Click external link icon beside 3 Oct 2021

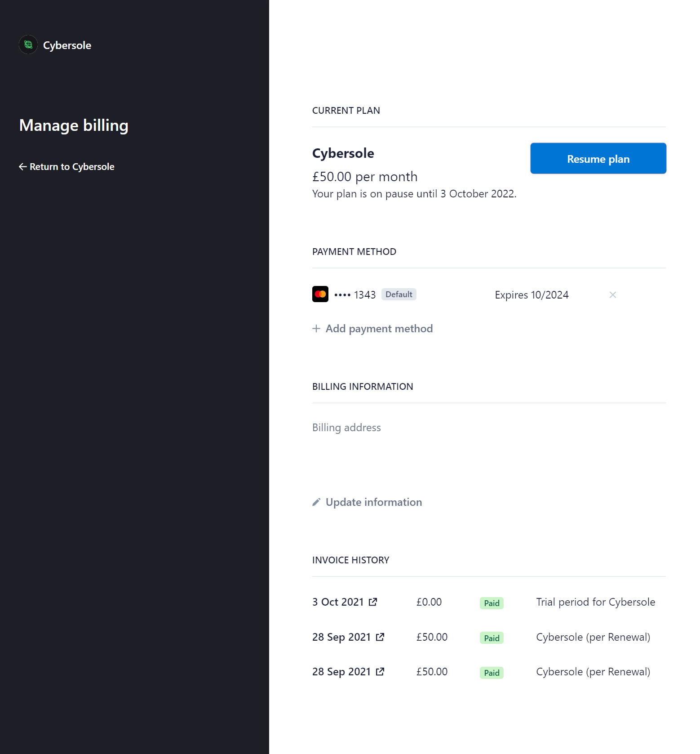(x=373, y=602)
